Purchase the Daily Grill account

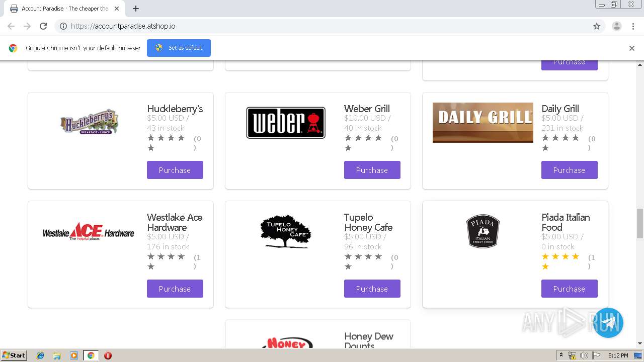pyautogui.click(x=570, y=170)
